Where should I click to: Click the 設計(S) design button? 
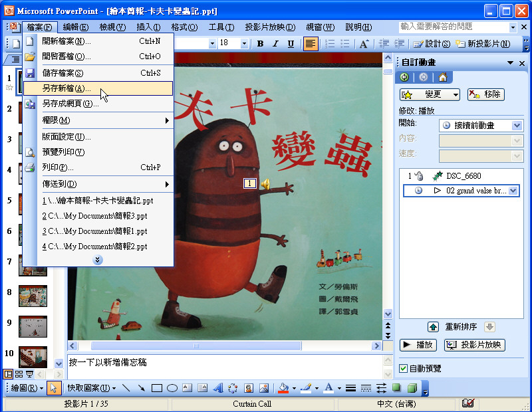pyautogui.click(x=432, y=44)
